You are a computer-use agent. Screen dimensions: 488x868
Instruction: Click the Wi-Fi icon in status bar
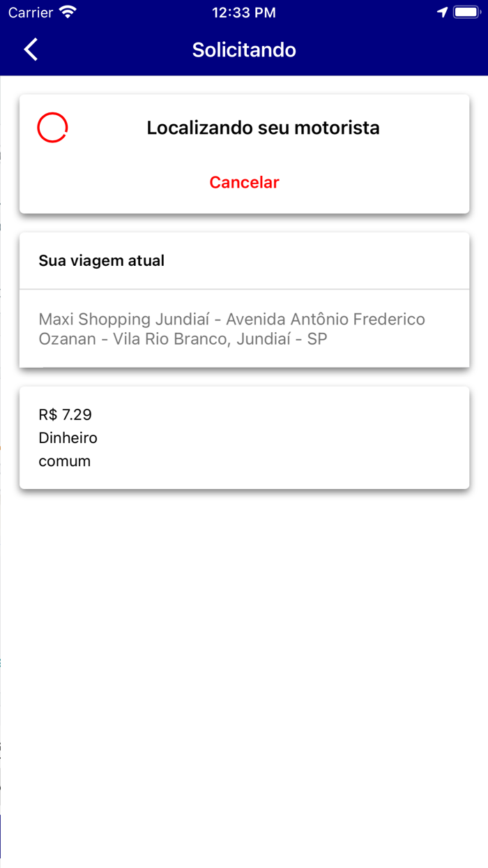click(66, 11)
